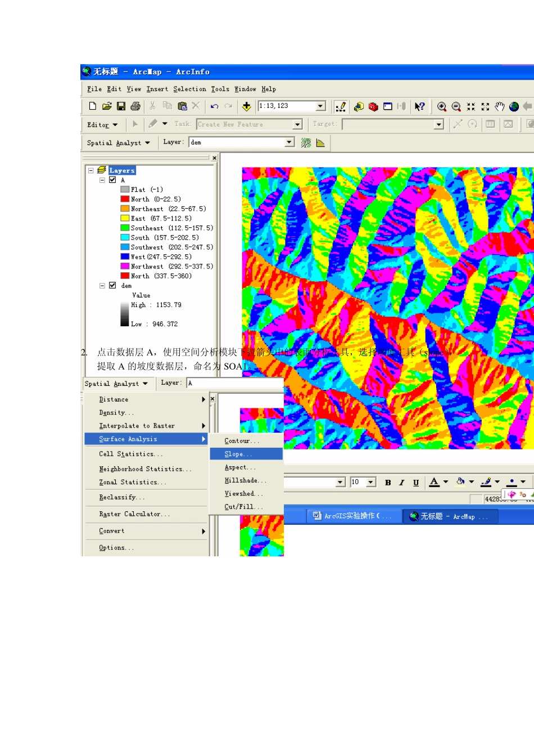Choose Hillshade from the submenu

[246, 480]
